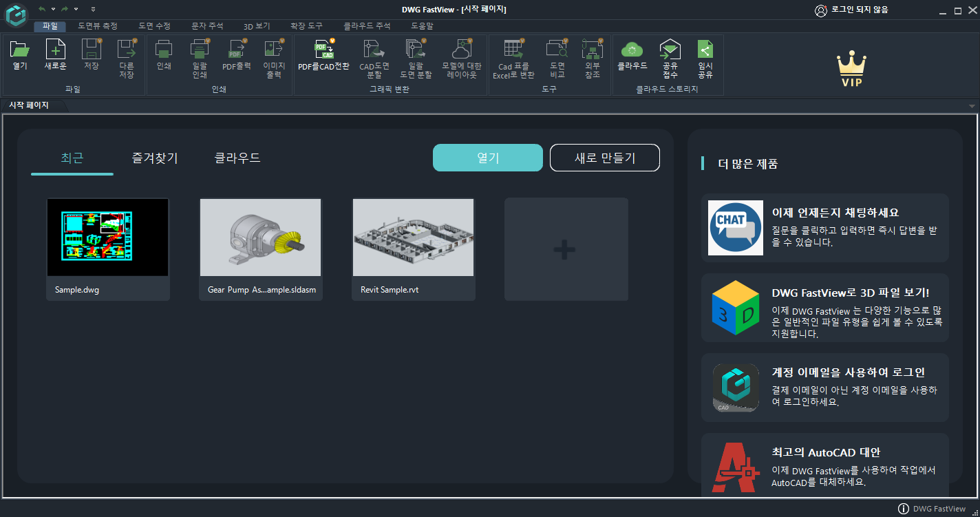Switch to the 도면 수정 ribbon tab
This screenshot has width=980, height=517.
click(x=154, y=26)
